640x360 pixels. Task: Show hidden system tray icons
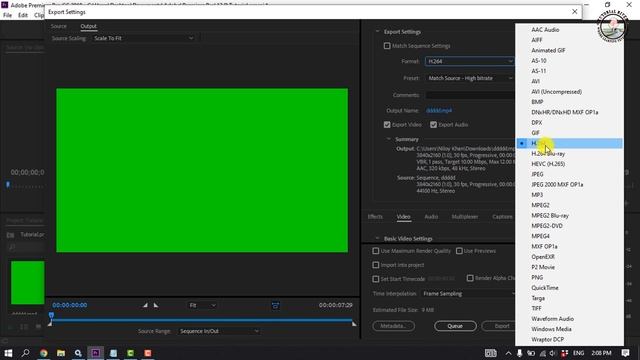coord(508,353)
